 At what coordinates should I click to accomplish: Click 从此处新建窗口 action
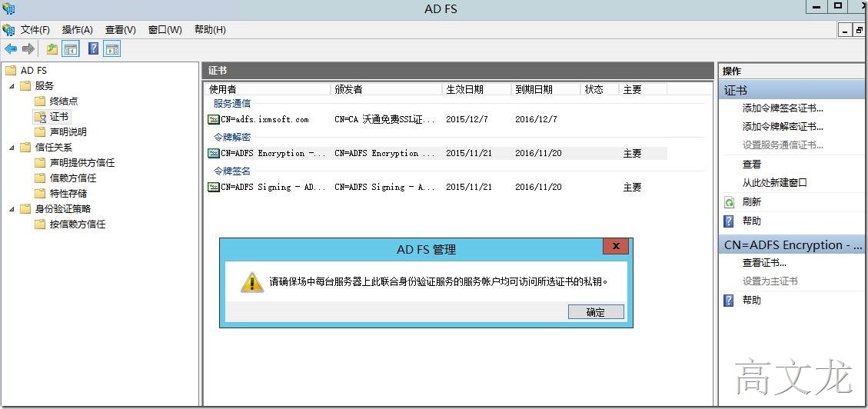[x=774, y=183]
